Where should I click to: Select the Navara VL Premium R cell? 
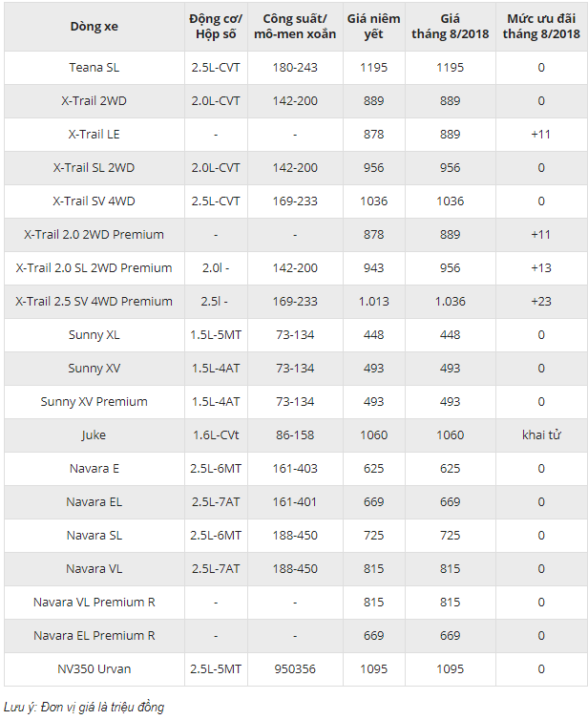pos(94,603)
